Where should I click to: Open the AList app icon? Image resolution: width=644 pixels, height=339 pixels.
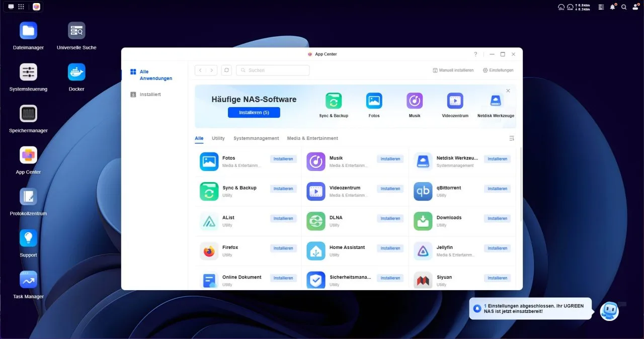(209, 221)
